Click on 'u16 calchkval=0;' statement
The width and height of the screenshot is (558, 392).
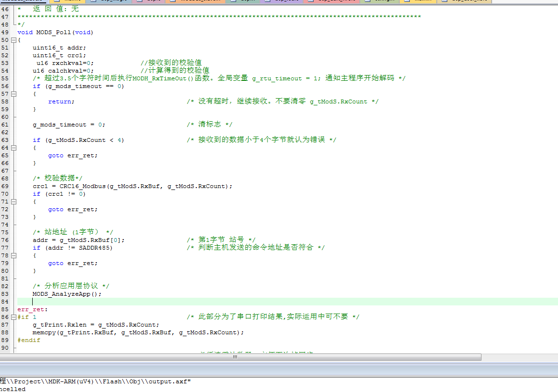point(63,71)
